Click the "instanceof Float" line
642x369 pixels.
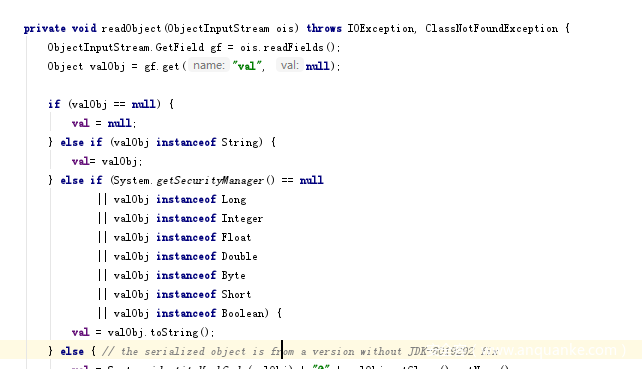pyautogui.click(x=174, y=237)
